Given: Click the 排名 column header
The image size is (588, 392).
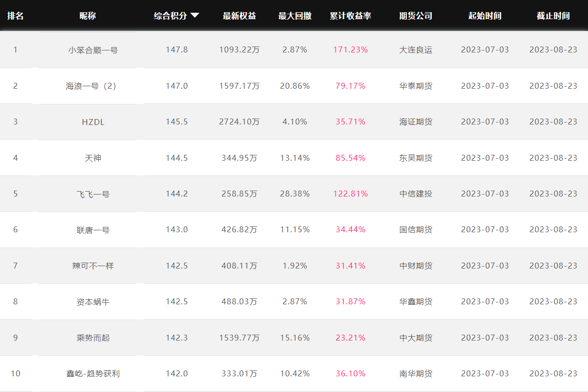Looking at the screenshot, I should click(15, 16).
